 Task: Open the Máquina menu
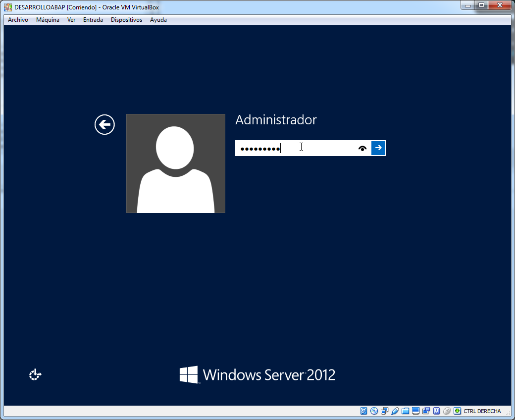[x=48, y=20]
